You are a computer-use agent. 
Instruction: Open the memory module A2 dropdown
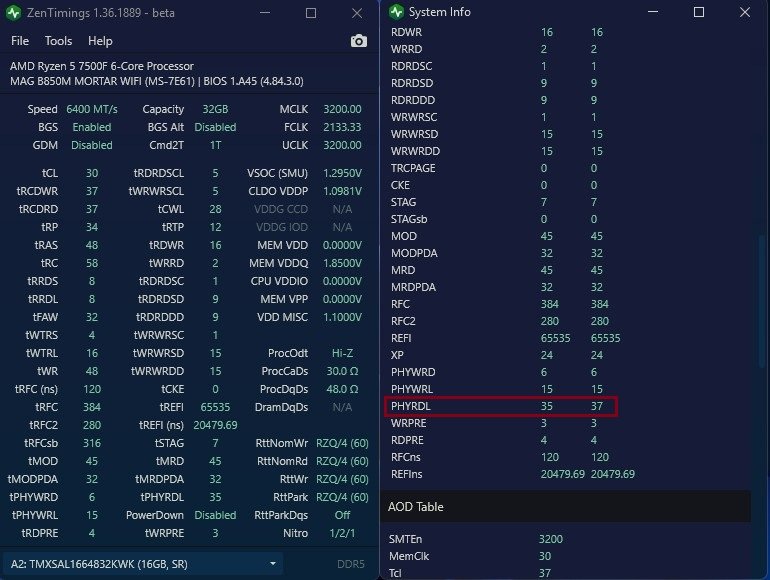point(143,564)
